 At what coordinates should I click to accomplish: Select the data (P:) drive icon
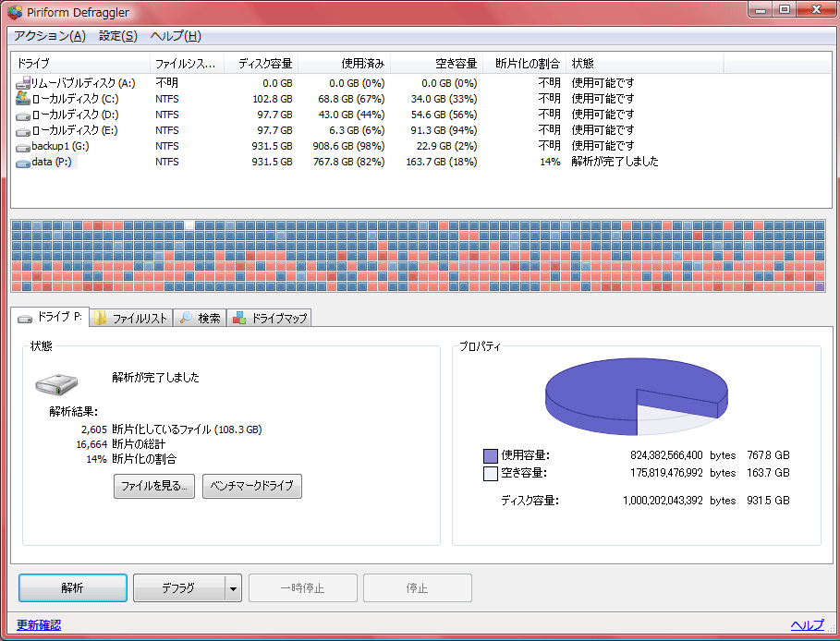[x=23, y=163]
